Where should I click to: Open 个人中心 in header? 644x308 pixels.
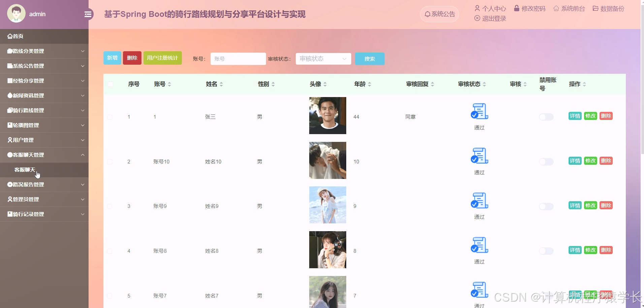(x=490, y=8)
